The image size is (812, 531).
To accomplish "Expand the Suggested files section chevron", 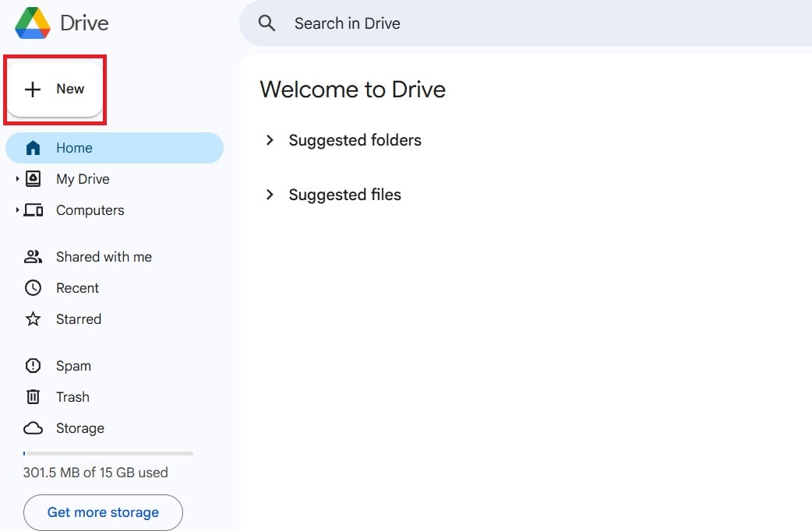I will (x=270, y=195).
